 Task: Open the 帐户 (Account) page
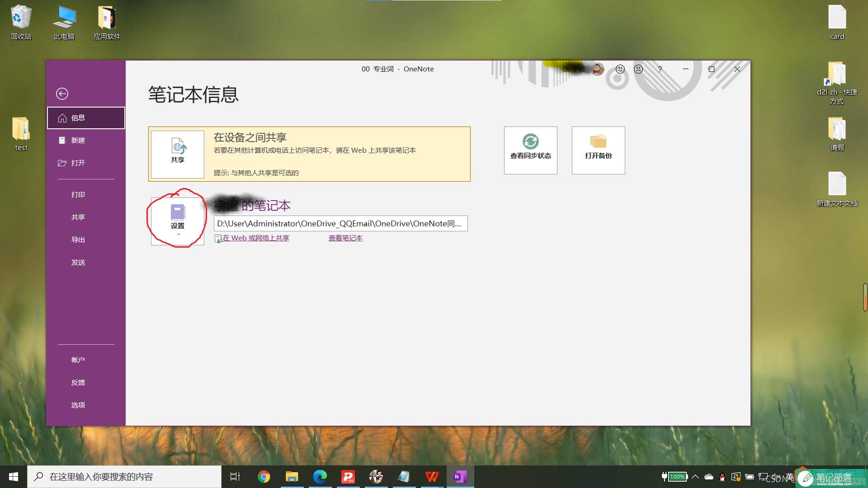point(78,360)
